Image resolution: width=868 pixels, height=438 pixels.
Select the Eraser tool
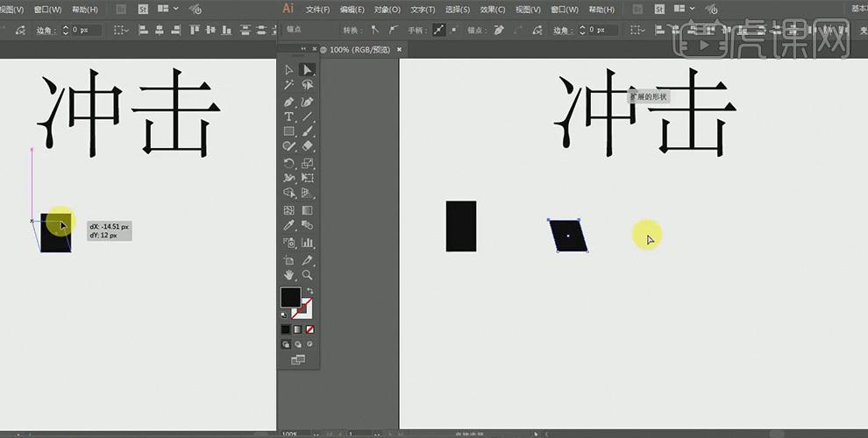point(307,146)
